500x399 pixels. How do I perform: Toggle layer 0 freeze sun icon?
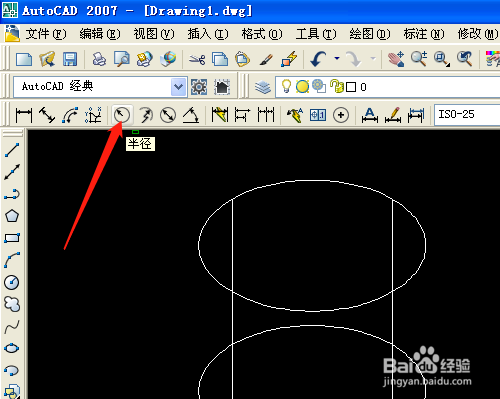(x=302, y=87)
